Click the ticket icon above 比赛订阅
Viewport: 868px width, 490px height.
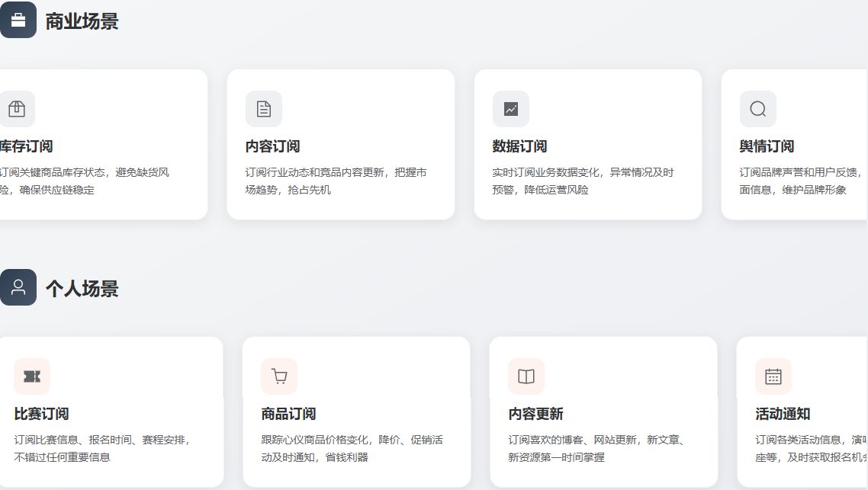pyautogui.click(x=32, y=376)
